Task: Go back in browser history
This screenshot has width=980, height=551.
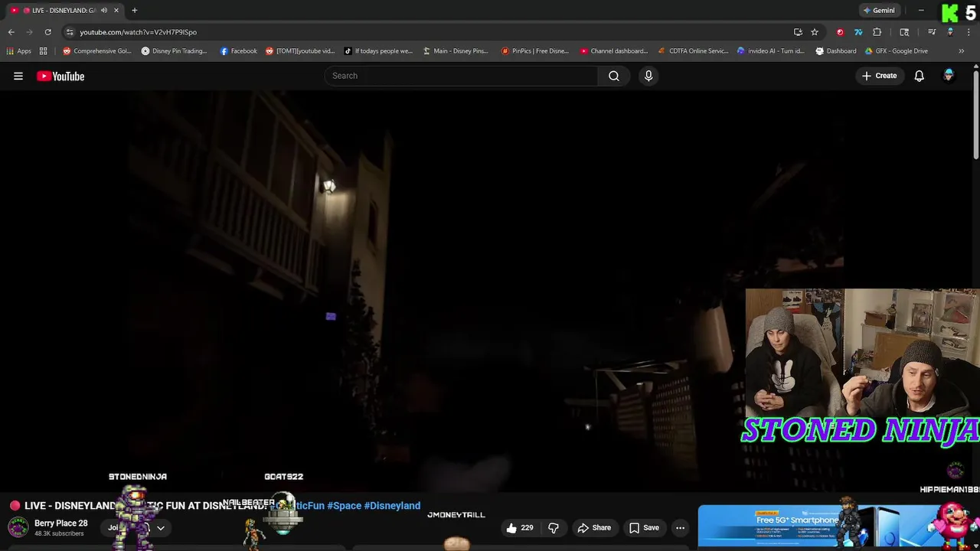Action: (x=11, y=32)
